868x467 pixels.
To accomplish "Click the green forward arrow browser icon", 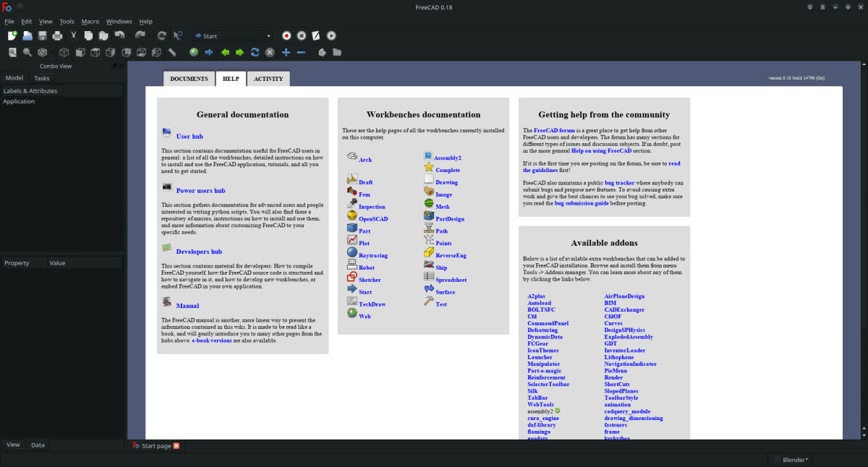I will click(239, 52).
